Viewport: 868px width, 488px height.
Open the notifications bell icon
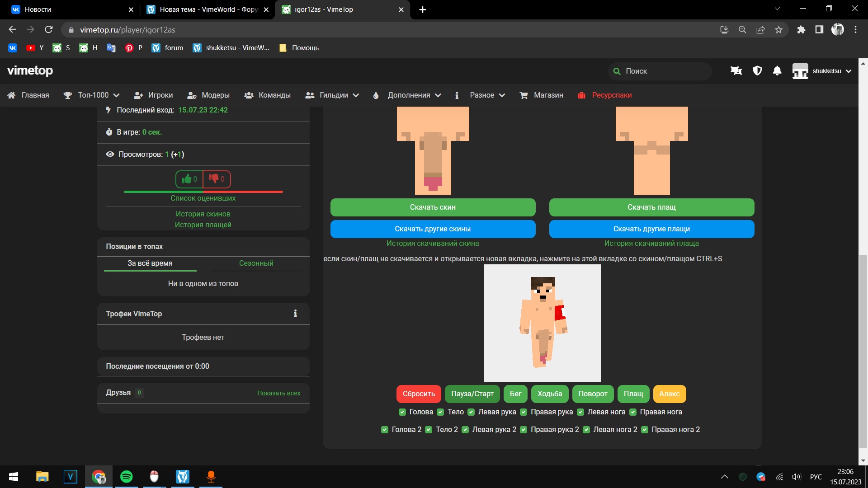(x=777, y=71)
